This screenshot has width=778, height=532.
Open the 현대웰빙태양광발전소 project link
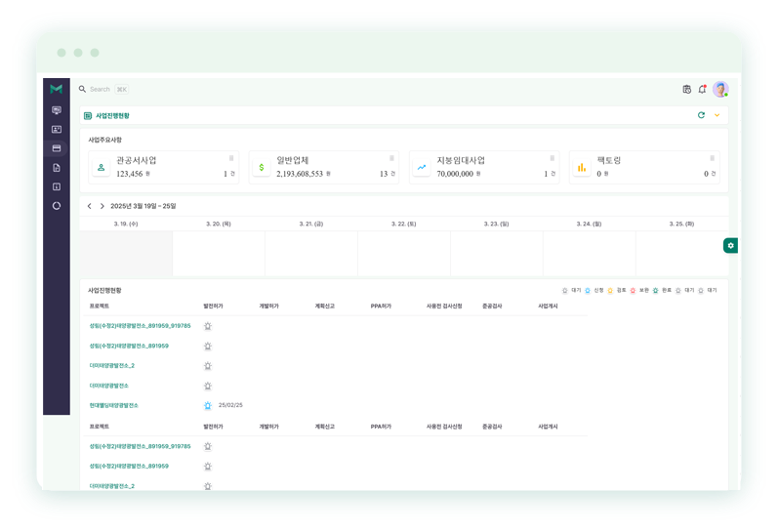coord(114,405)
